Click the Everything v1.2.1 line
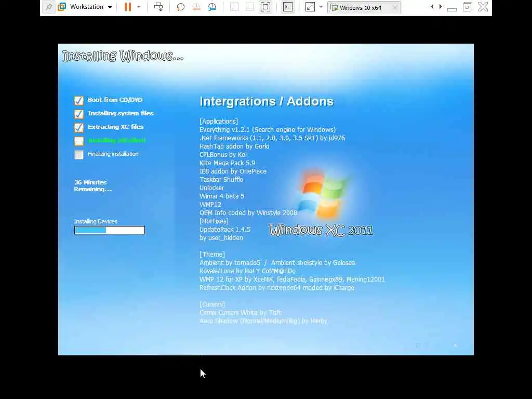Image resolution: width=532 pixels, height=399 pixels. pos(268,129)
